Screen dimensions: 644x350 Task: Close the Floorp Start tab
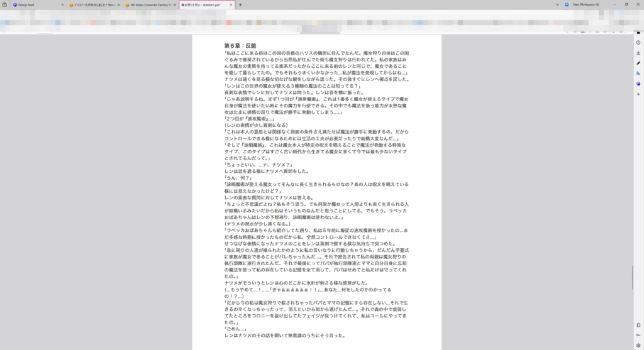(x=62, y=5)
